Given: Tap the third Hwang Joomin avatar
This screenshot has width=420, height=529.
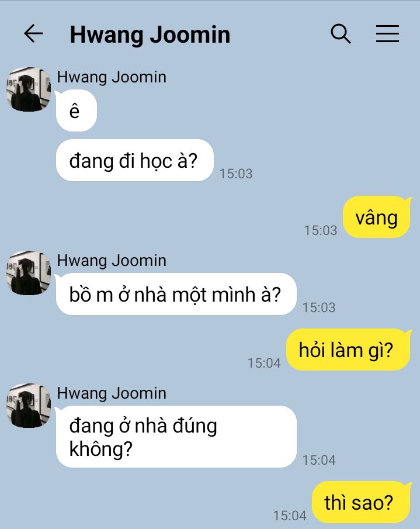Looking at the screenshot, I should (x=29, y=406).
